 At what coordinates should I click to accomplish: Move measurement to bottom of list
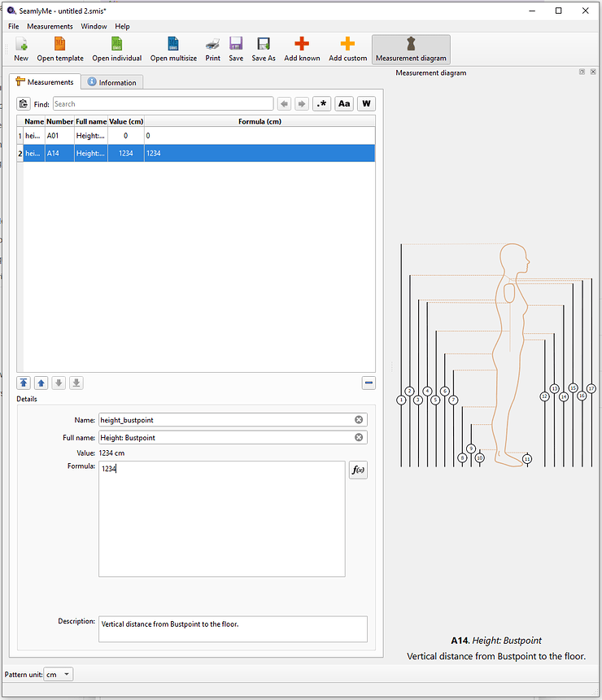[x=76, y=383]
